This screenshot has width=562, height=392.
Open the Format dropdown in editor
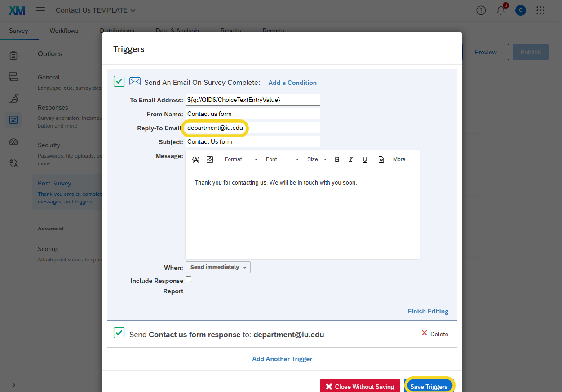point(241,159)
